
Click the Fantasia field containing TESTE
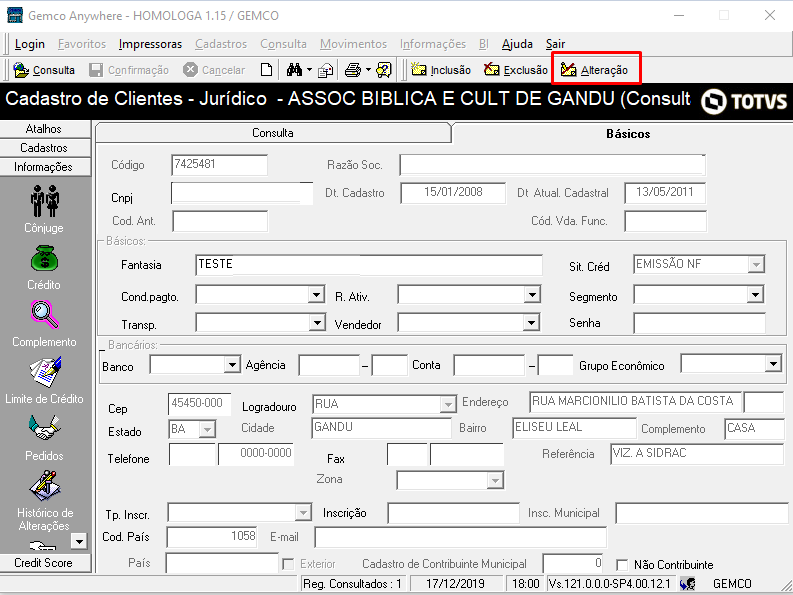point(369,265)
